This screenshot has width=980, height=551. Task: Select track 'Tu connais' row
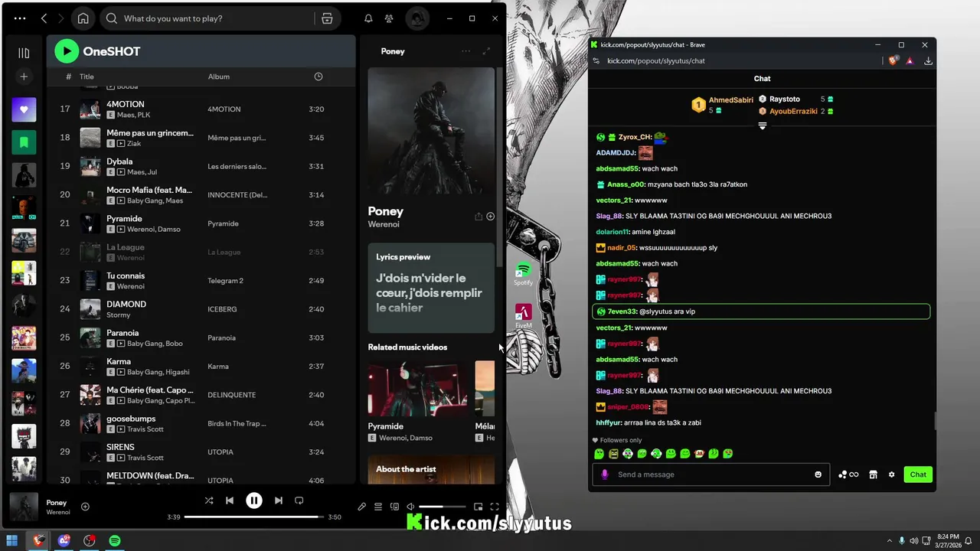(x=199, y=281)
